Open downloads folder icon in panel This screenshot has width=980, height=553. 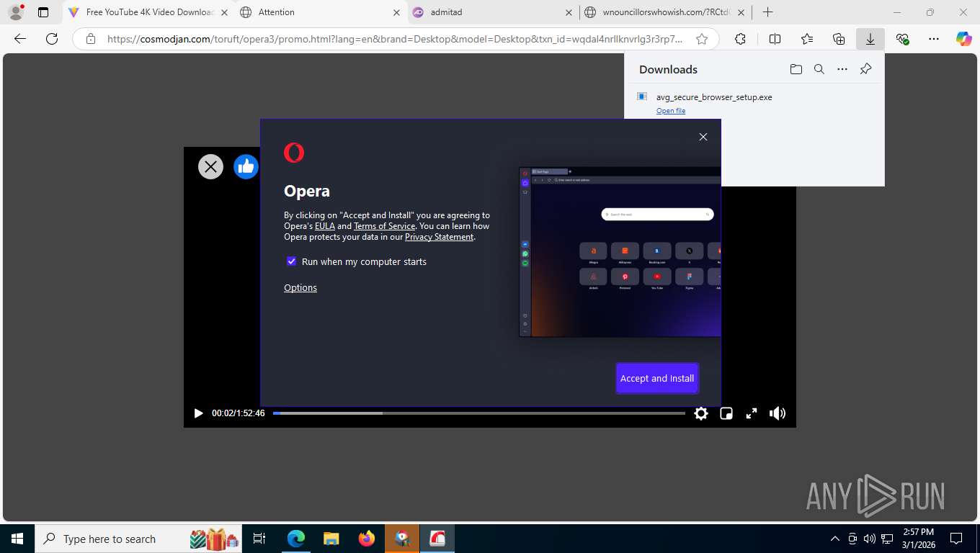click(x=796, y=69)
